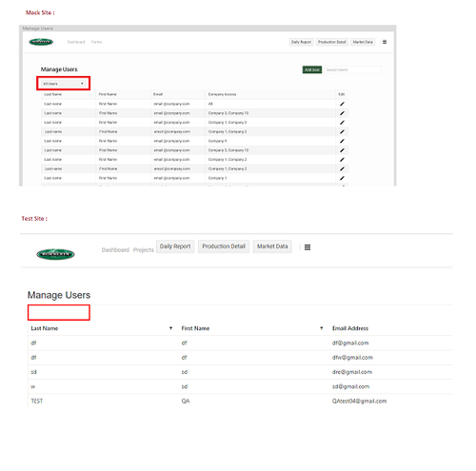Click the 'Edit' column header in Mock Site
476x471 pixels.
[x=342, y=94]
